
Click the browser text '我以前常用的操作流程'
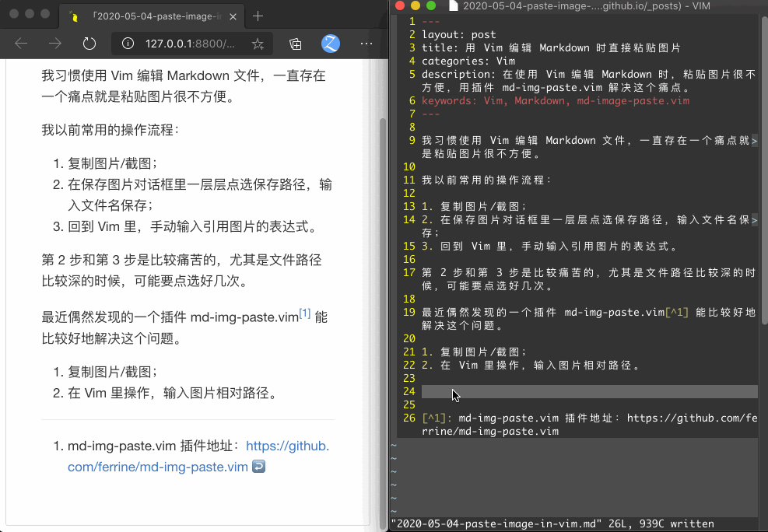(x=110, y=130)
